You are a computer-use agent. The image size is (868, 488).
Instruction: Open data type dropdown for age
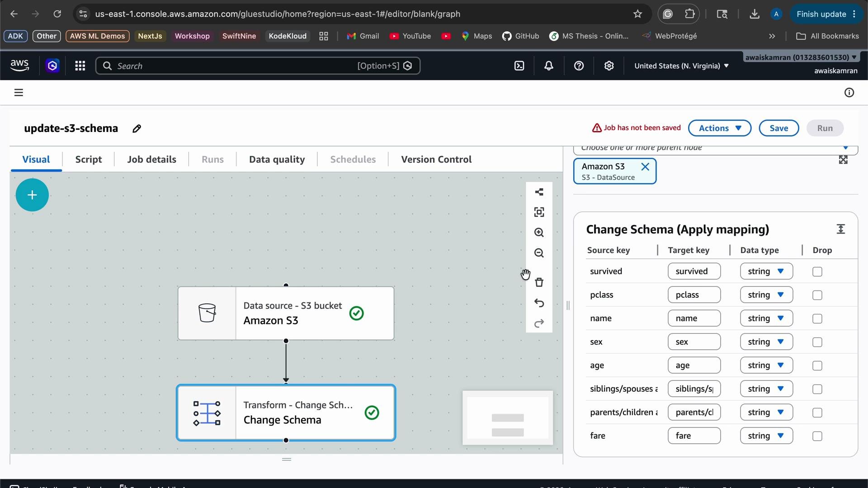766,365
